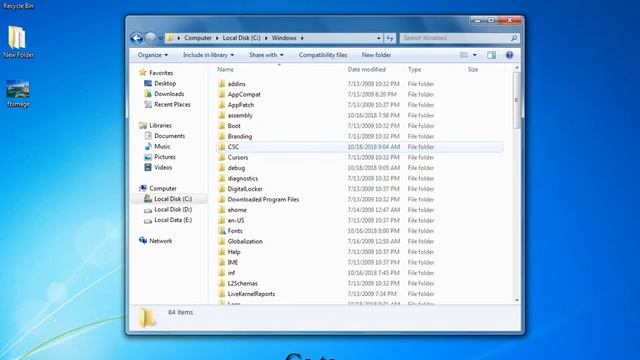Click the L2Schemas folder name
The image size is (640, 360).
(242, 283)
